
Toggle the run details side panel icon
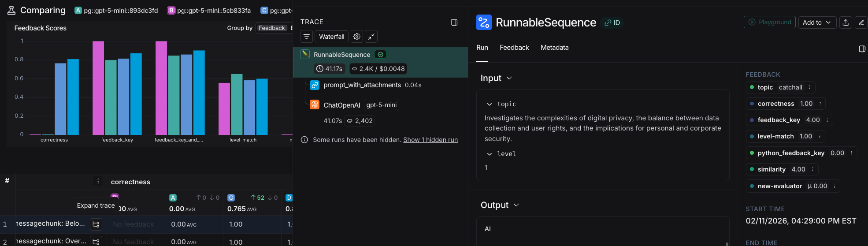pos(862,49)
